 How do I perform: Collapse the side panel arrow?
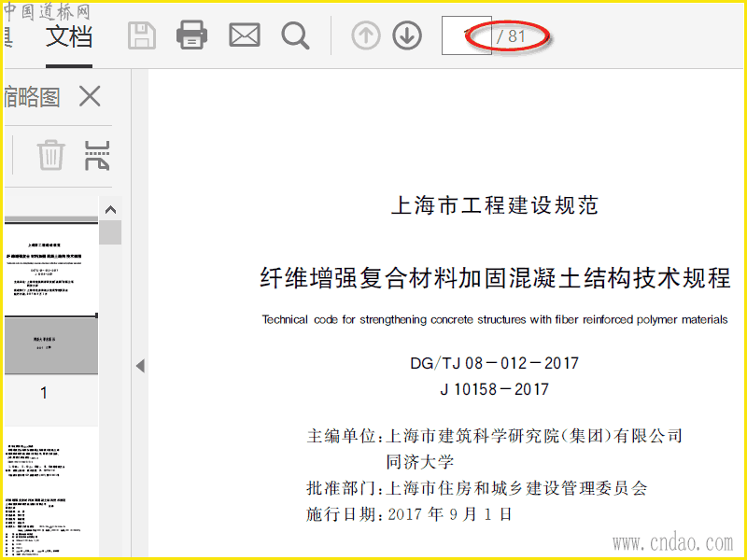[x=140, y=366]
